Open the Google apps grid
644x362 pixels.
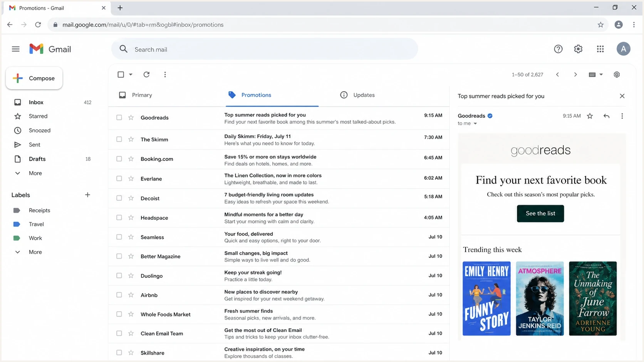coord(600,49)
